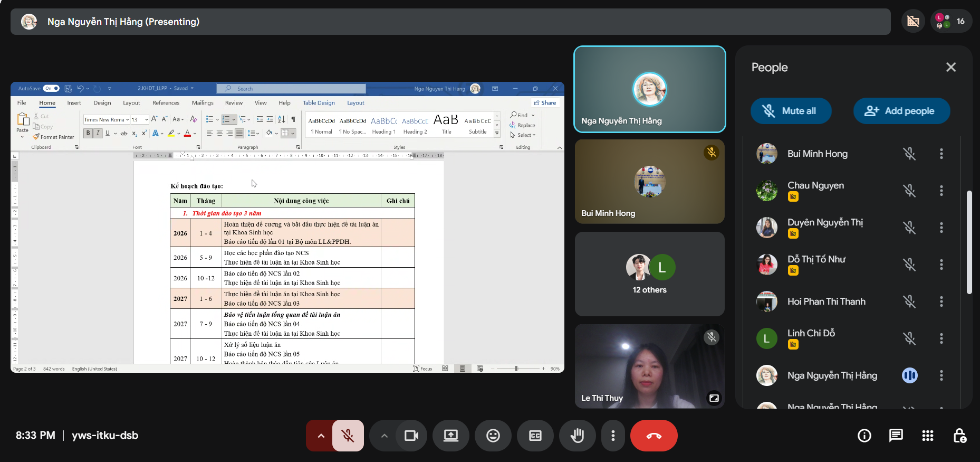Open the emoji reactions button
980x462 pixels.
(x=493, y=436)
